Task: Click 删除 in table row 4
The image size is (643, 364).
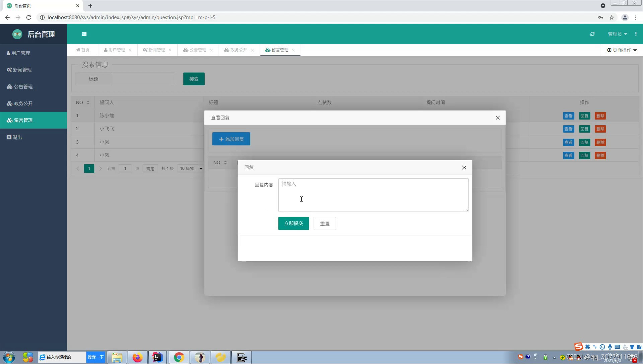Action: pos(600,155)
